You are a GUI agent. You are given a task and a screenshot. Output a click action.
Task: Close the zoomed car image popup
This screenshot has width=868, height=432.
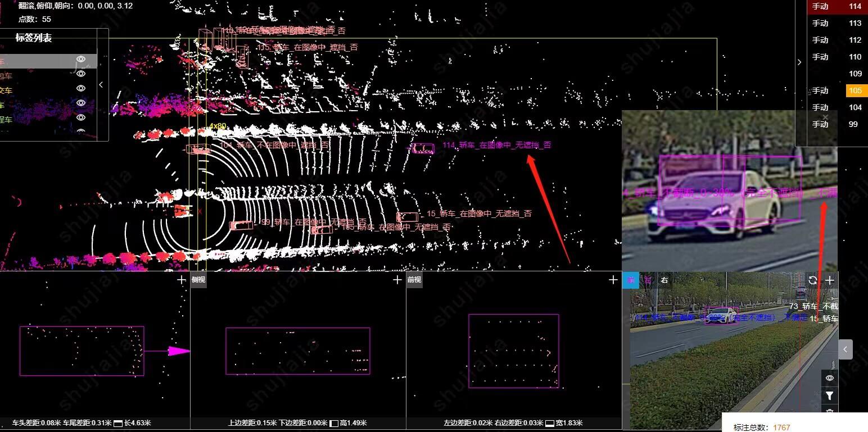point(825,117)
